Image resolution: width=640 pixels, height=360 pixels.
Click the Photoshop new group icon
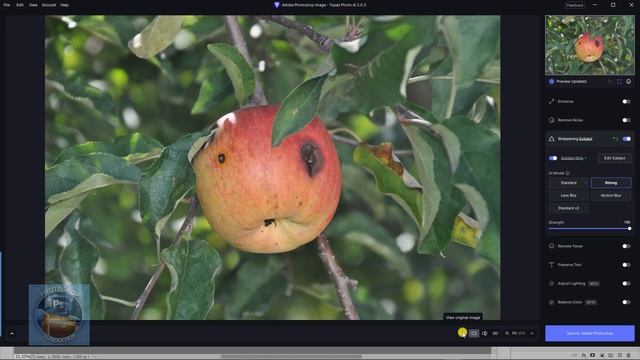pos(611,356)
